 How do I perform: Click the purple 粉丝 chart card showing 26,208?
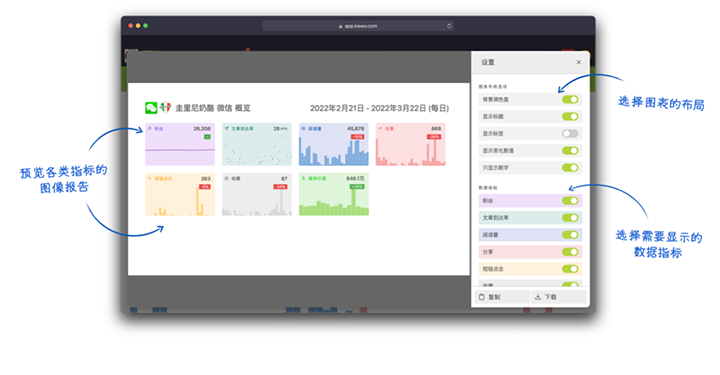click(180, 144)
